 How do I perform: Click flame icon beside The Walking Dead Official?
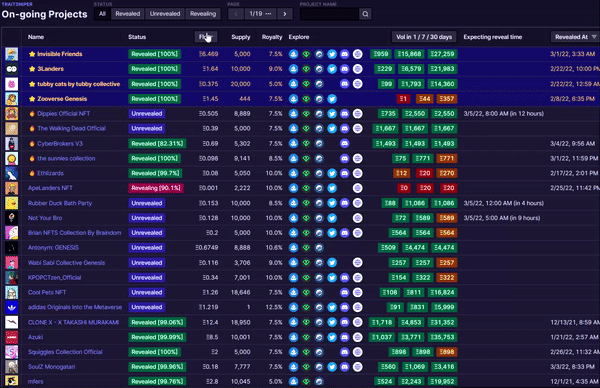pos(32,129)
